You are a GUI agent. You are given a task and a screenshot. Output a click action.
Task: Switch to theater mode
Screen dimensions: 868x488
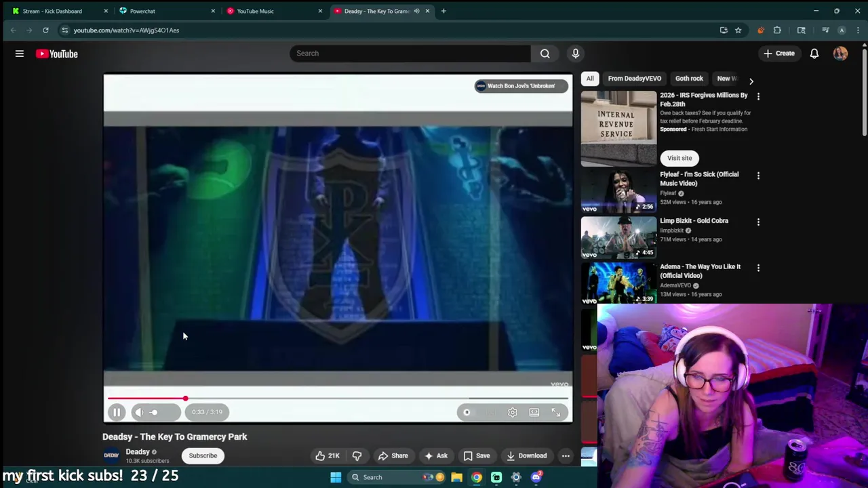(534, 412)
